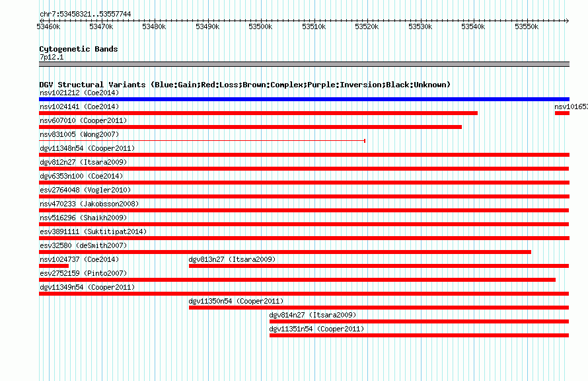Select the thin red line of nsv831005

[x=202, y=141]
